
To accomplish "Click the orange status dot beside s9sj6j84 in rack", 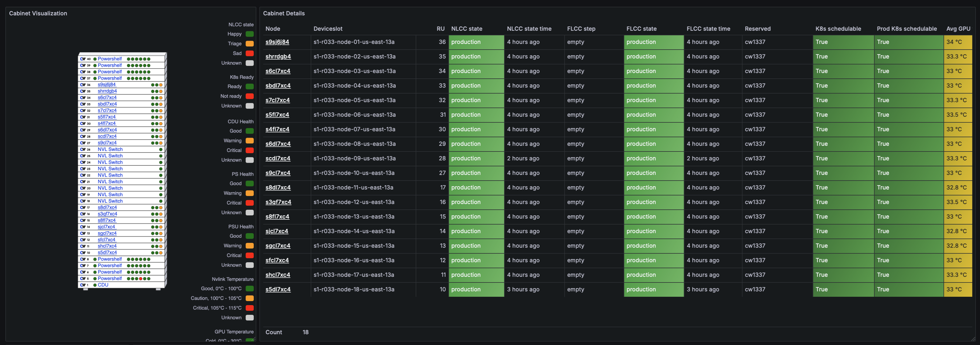I will (x=161, y=85).
